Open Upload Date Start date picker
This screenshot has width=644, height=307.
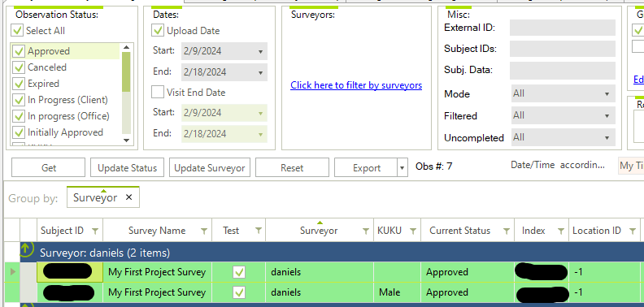tap(260, 52)
